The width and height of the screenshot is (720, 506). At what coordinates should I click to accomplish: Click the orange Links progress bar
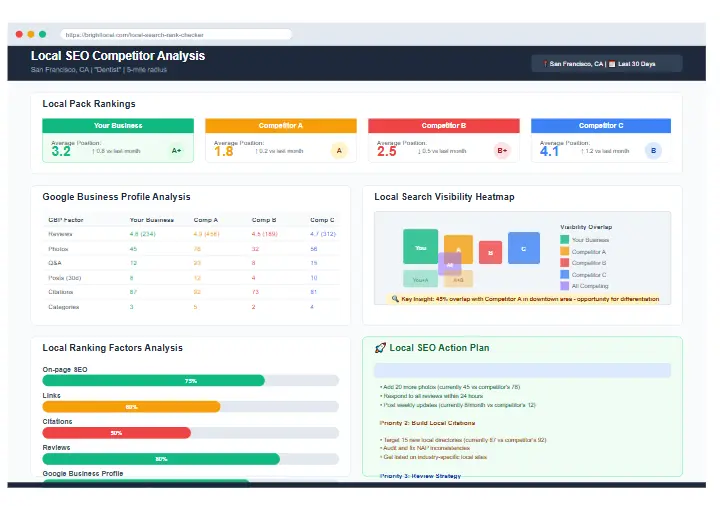point(191,407)
